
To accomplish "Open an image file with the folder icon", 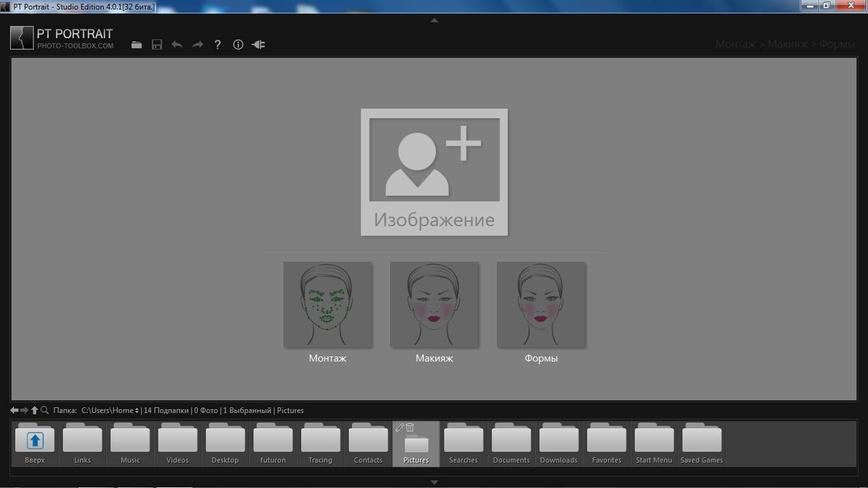I will pyautogui.click(x=137, y=44).
